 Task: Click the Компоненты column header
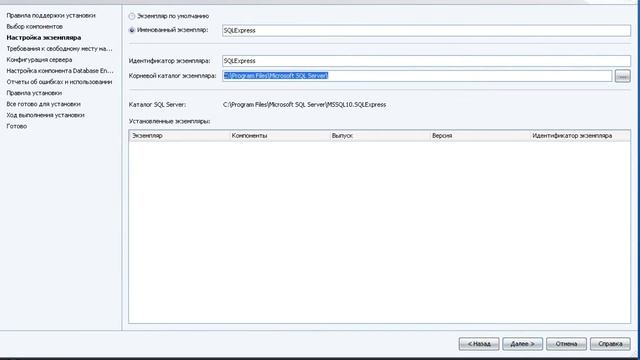[x=280, y=136]
